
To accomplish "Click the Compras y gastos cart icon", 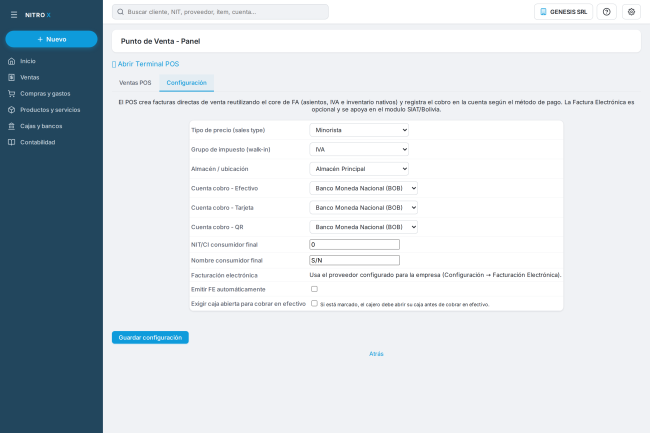I will pos(12,94).
